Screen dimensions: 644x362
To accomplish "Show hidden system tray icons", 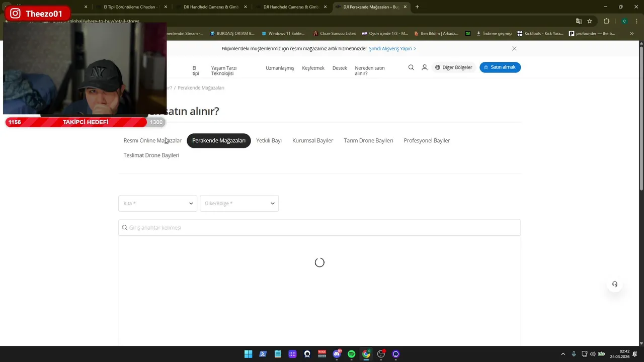I will tap(563, 354).
